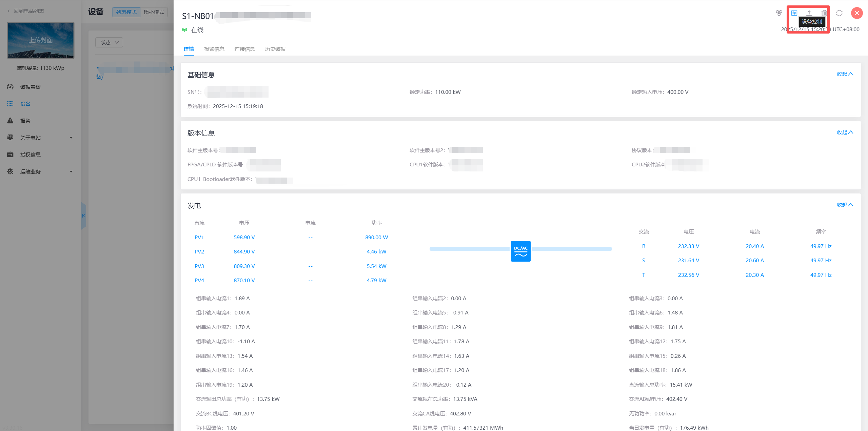The height and width of the screenshot is (431, 868).
Task: Open the 设备控制 device control icon
Action: 794,13
